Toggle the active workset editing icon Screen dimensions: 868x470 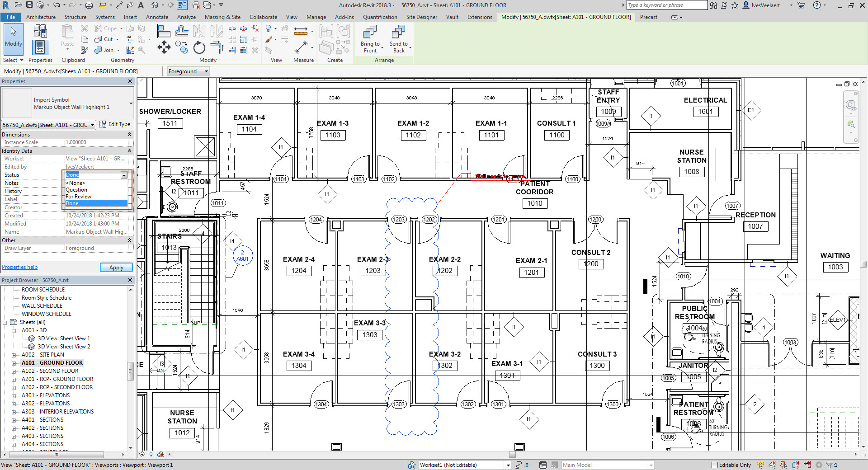[x=412, y=465]
